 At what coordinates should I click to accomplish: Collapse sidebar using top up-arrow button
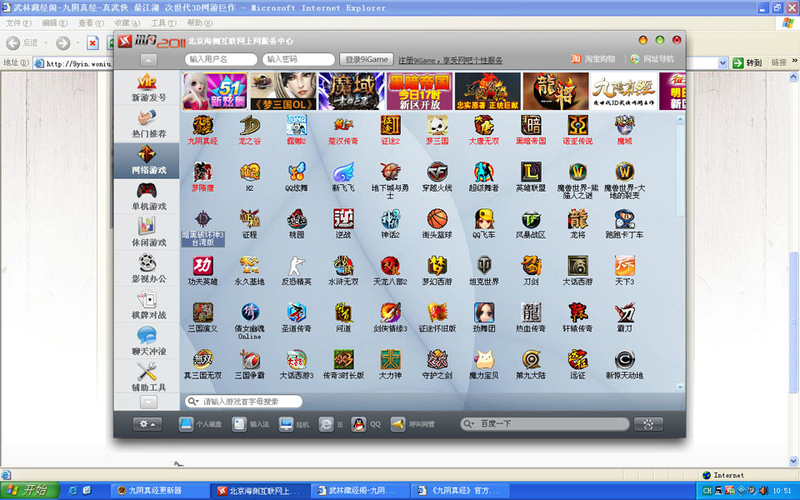tap(148, 60)
